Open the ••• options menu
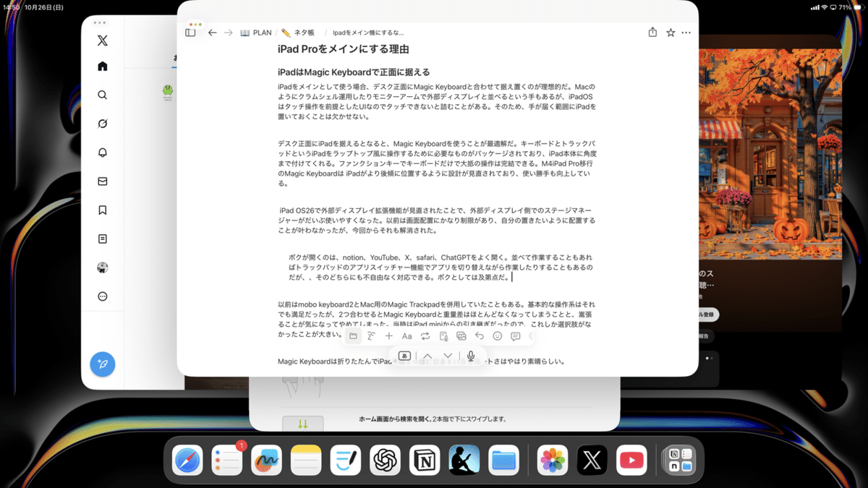The height and width of the screenshot is (488, 868). coord(686,33)
